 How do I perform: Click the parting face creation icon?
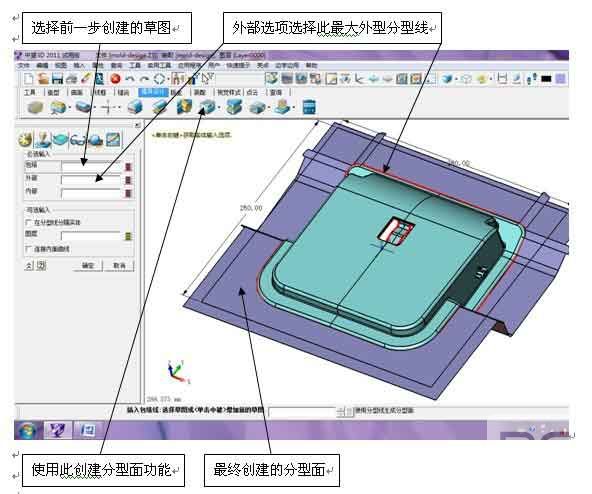(x=207, y=107)
